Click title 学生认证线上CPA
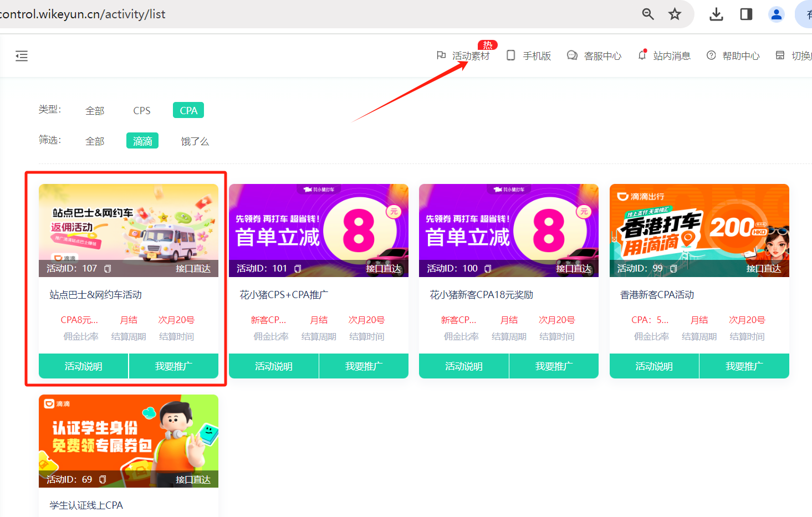This screenshot has height=517, width=812. tap(86, 505)
